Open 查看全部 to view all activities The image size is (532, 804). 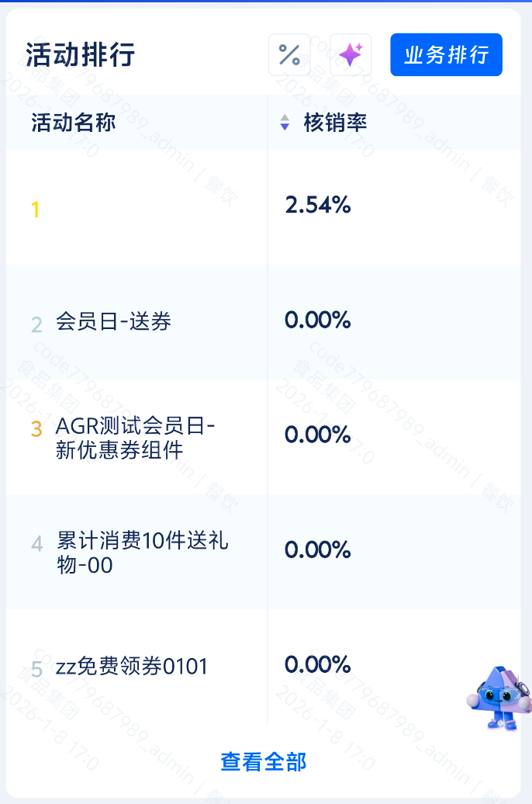[264, 761]
